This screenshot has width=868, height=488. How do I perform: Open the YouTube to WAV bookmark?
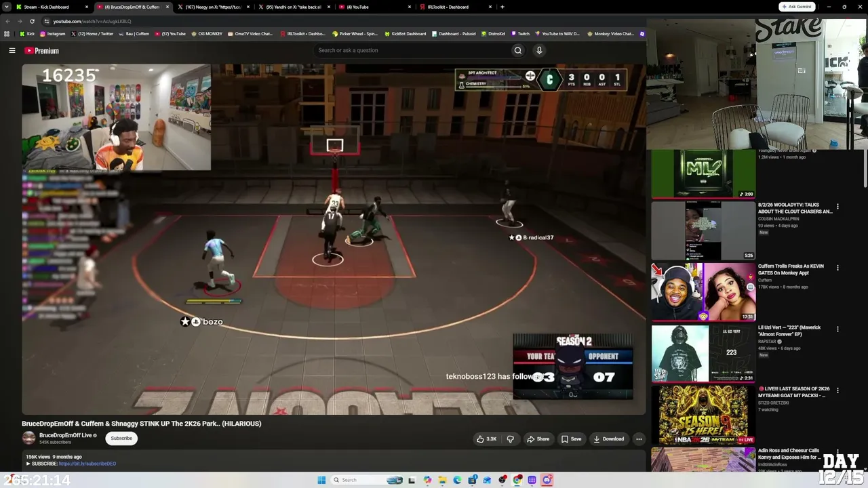click(558, 33)
